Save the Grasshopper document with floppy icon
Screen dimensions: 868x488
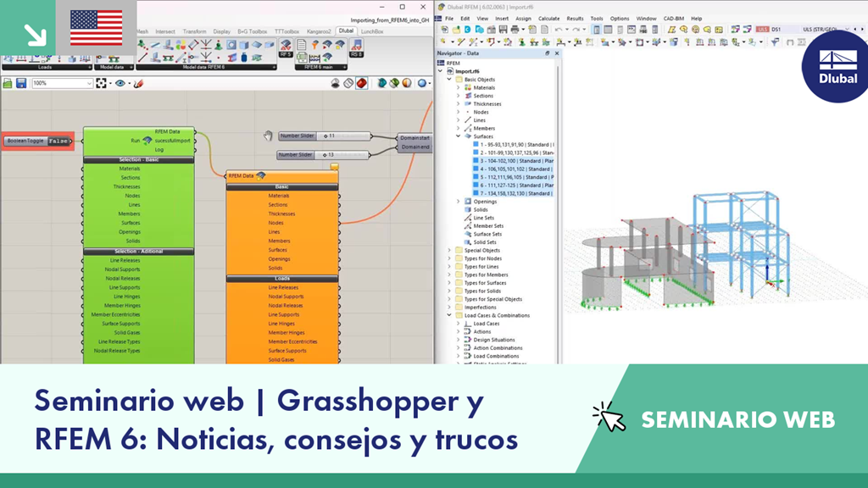[21, 83]
